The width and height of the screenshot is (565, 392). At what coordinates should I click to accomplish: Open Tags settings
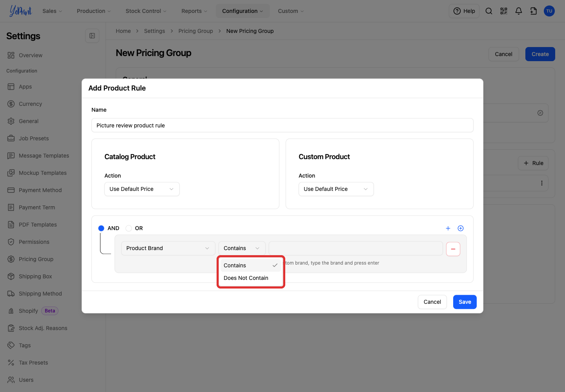pos(25,345)
